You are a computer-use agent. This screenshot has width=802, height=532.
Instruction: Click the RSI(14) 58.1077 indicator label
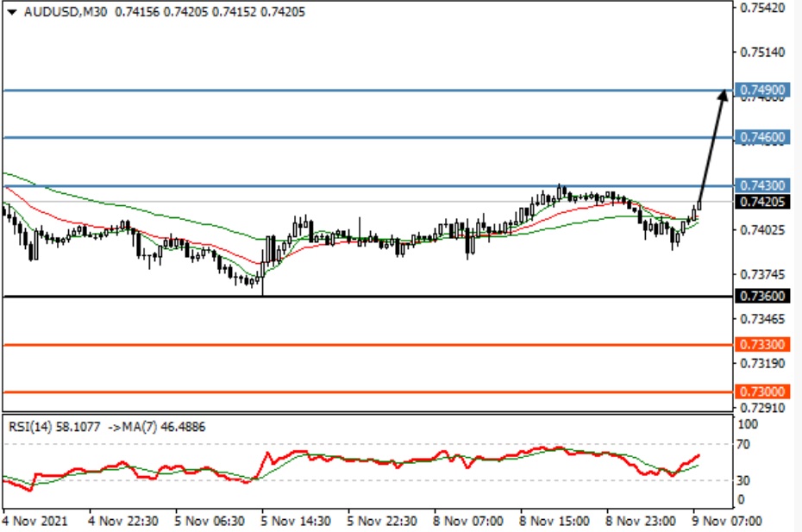54,427
